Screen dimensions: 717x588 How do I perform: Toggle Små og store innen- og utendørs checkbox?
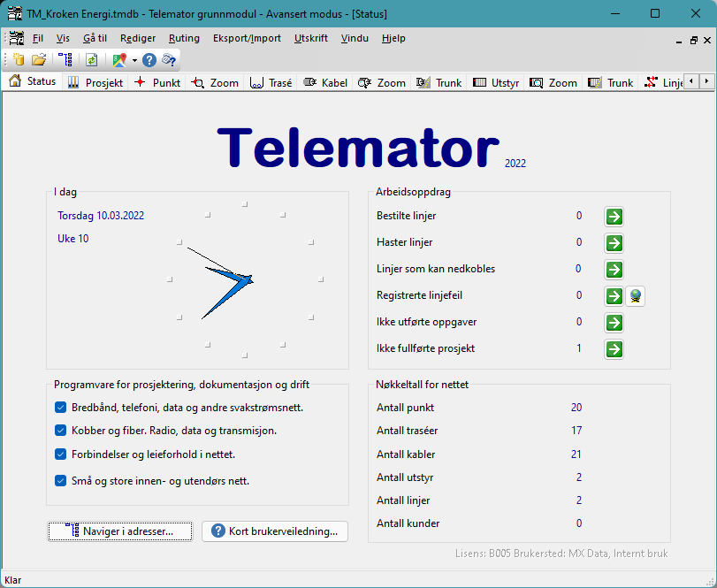click(x=60, y=480)
